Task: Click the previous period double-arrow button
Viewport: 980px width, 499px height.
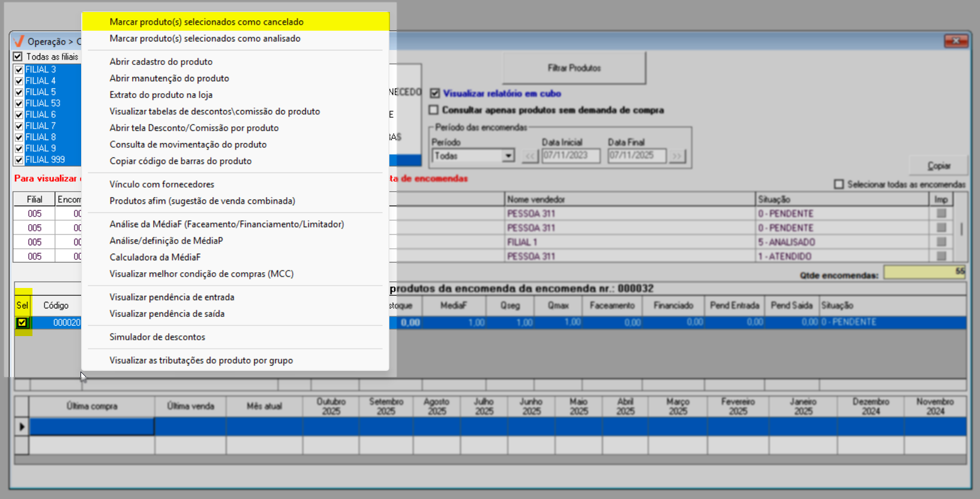Action: click(530, 156)
